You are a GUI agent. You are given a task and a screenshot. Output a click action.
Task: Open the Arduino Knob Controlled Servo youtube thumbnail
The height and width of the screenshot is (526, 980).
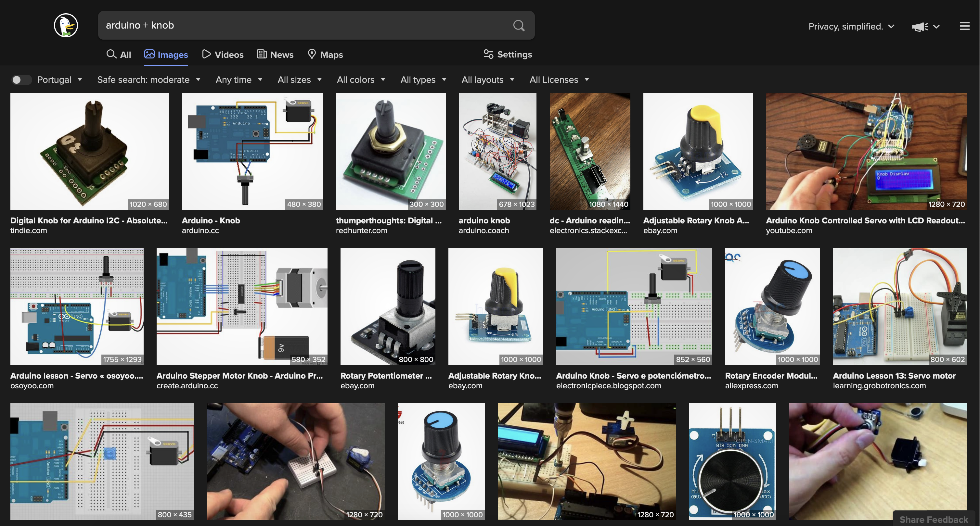click(x=866, y=151)
